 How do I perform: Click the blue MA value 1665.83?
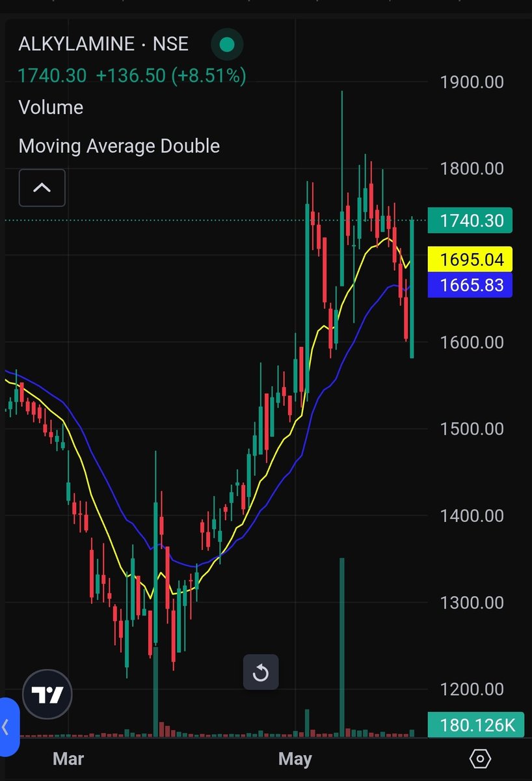470,285
